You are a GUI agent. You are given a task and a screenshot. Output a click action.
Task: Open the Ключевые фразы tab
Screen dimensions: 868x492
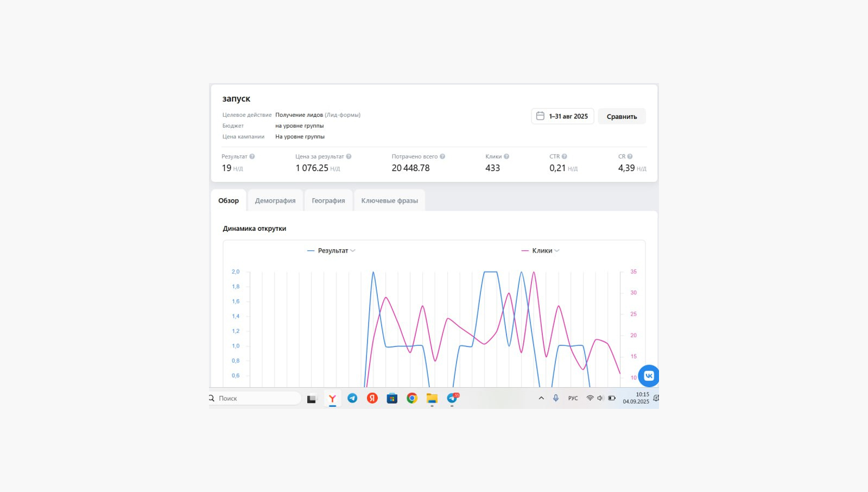point(390,200)
